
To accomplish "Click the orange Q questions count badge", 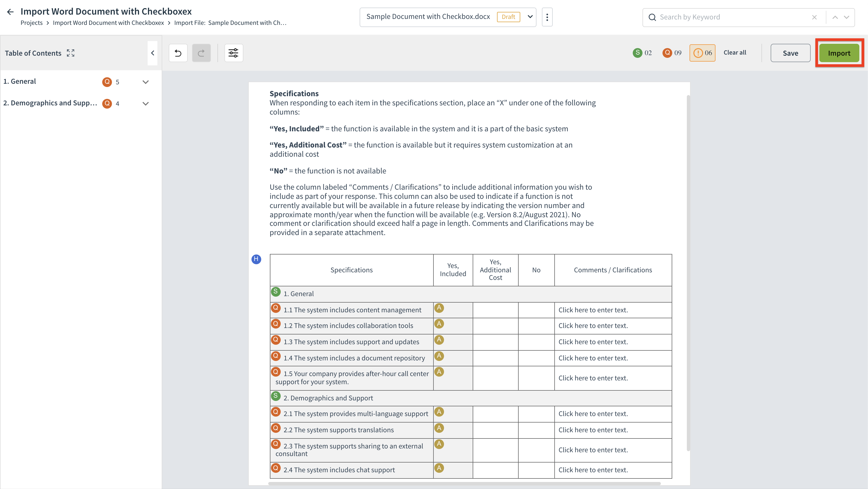I will coord(667,53).
